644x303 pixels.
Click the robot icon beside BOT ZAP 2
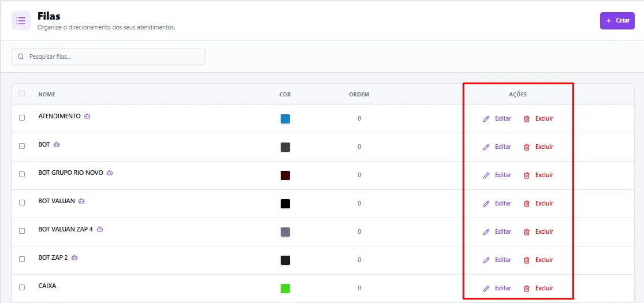pyautogui.click(x=75, y=258)
